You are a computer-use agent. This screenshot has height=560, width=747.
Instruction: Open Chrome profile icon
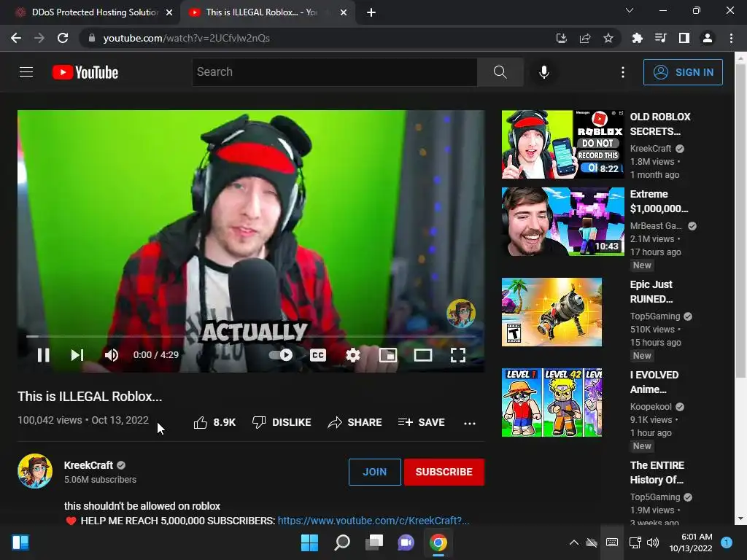pos(708,38)
